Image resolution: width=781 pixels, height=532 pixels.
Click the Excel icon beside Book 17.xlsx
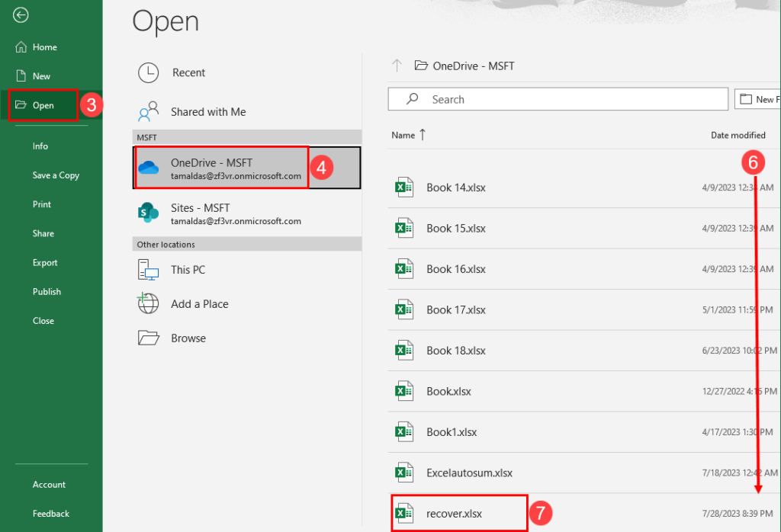[x=404, y=310]
